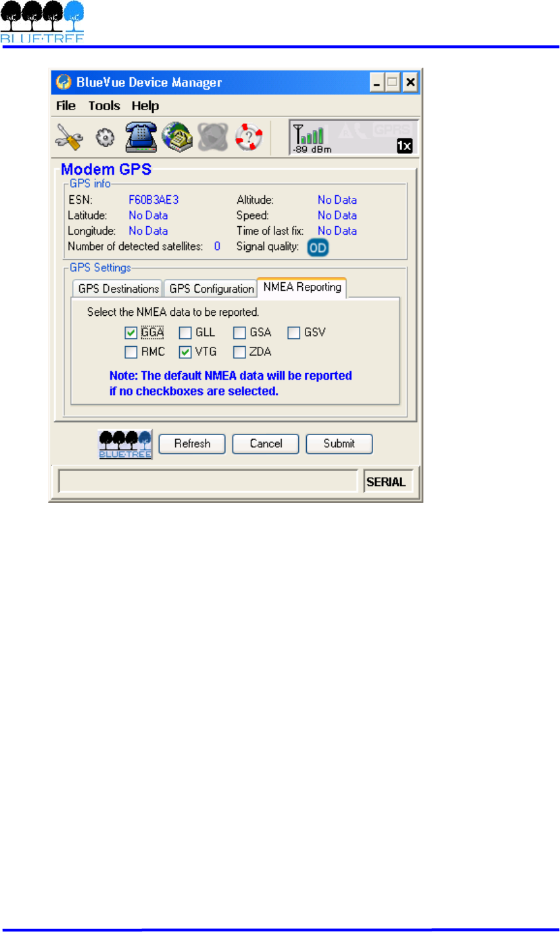Screen dimensions: 560x932
Task: Click the detected satellites count 0
Action: click(217, 246)
